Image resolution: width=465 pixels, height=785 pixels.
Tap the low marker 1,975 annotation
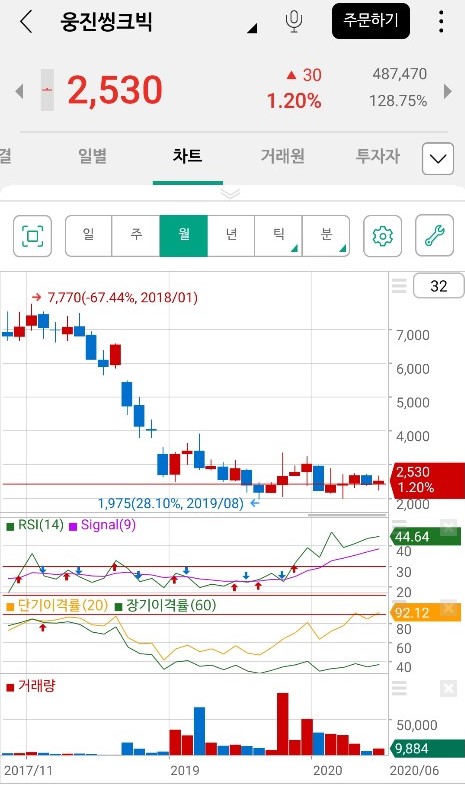[179, 503]
